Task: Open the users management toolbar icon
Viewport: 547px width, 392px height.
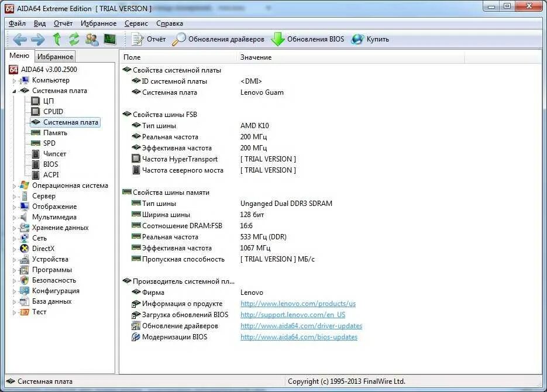Action: [92, 39]
